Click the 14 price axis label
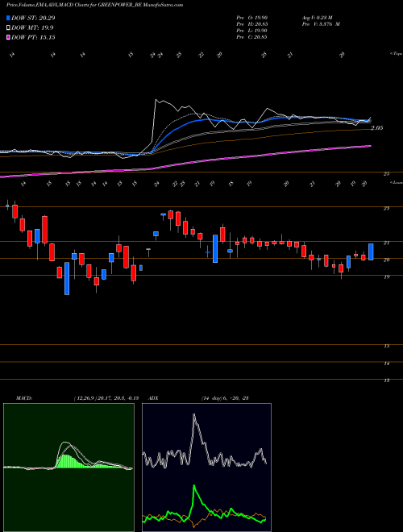 point(386,364)
